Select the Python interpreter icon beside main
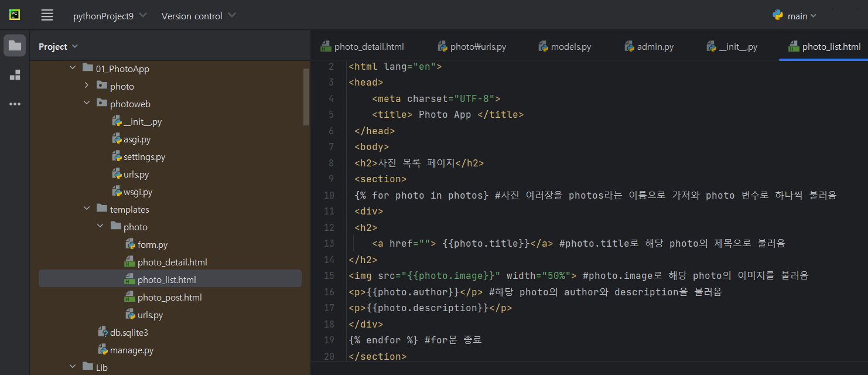The width and height of the screenshot is (868, 375). [778, 16]
